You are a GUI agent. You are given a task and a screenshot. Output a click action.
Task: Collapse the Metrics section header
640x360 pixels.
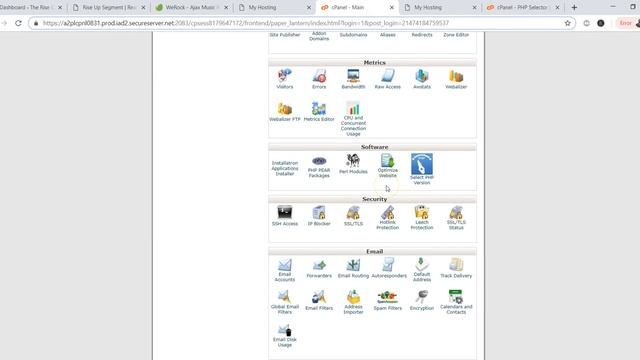pos(372,62)
